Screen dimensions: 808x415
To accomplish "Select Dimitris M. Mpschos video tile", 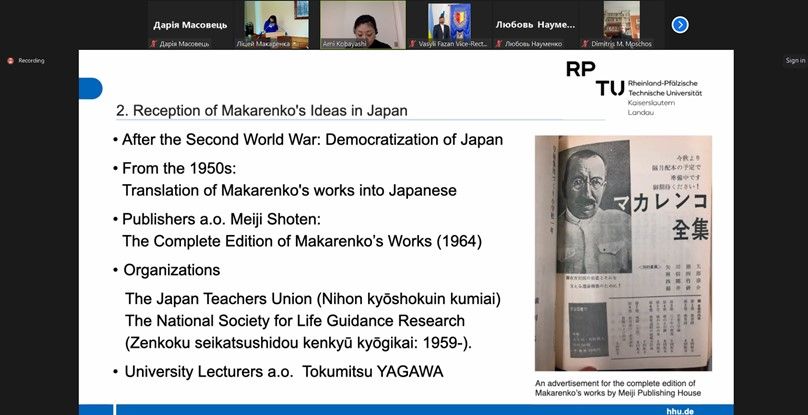I will coord(621,24).
